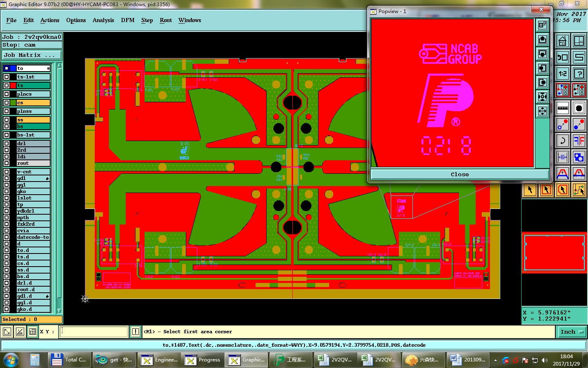The image size is (588, 368).
Task: Click Popview pan-down arrow icon
Action: (x=542, y=54)
